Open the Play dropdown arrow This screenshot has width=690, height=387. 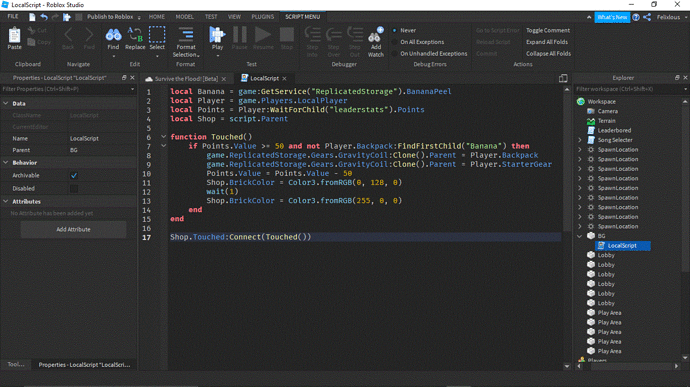click(217, 56)
